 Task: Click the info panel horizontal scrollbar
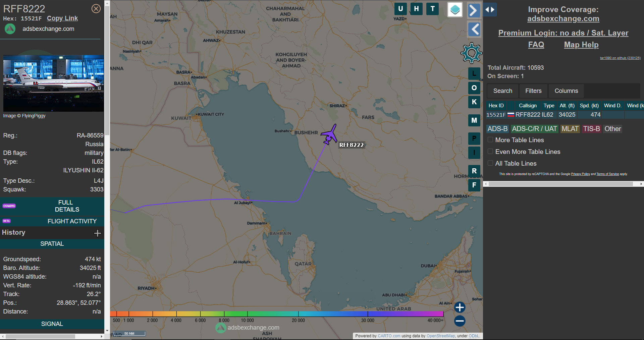[x=40, y=336]
